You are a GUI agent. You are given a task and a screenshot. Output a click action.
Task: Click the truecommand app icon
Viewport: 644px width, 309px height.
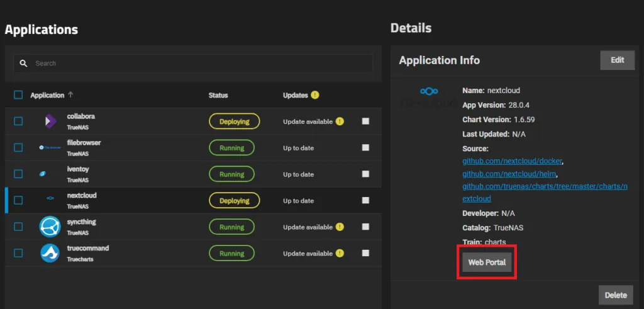[50, 253]
